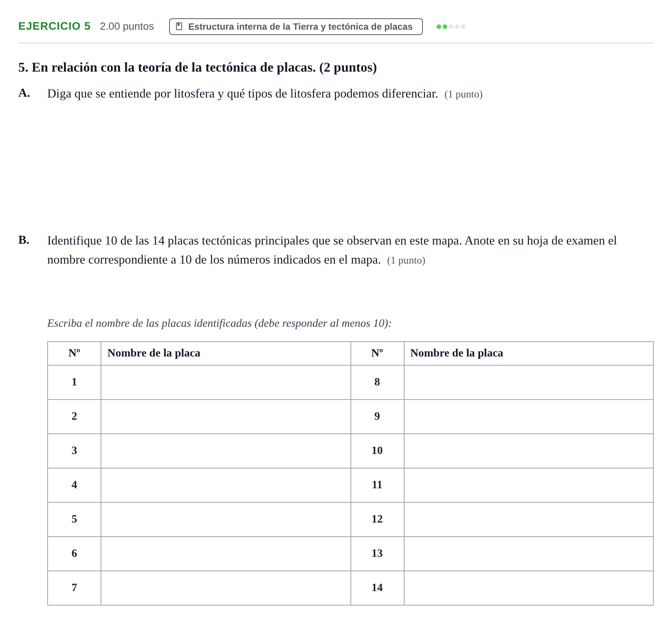672x633 pixels.
Task: Select the answer cell for plate 1
Action: (226, 382)
